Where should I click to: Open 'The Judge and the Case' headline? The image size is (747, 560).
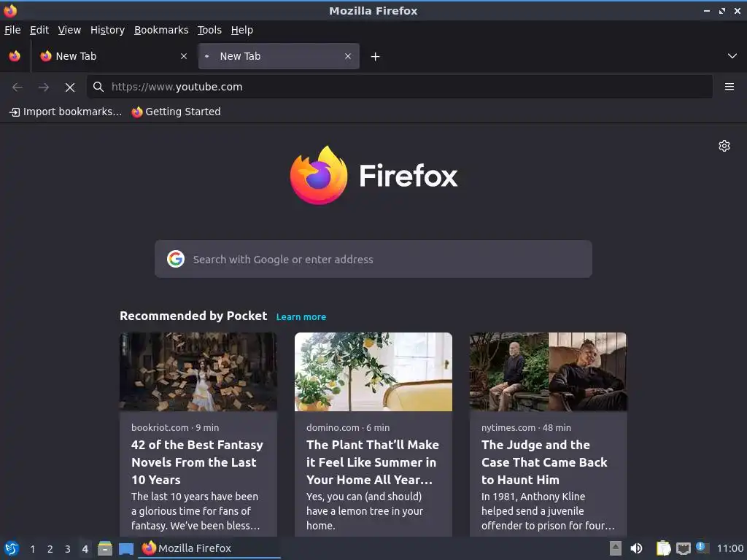tap(544, 462)
